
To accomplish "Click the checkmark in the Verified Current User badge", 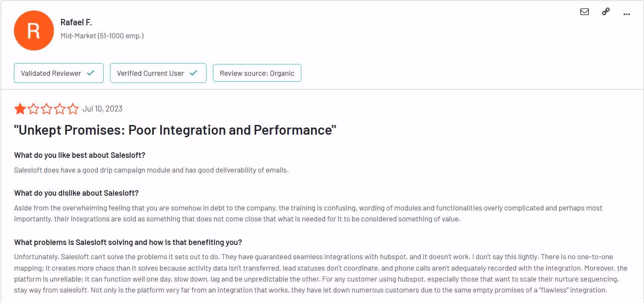I will pos(193,72).
